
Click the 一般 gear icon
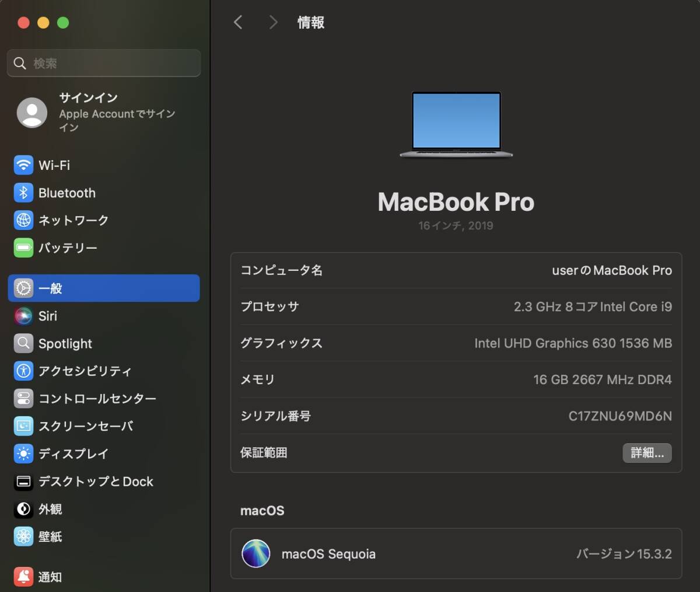23,288
